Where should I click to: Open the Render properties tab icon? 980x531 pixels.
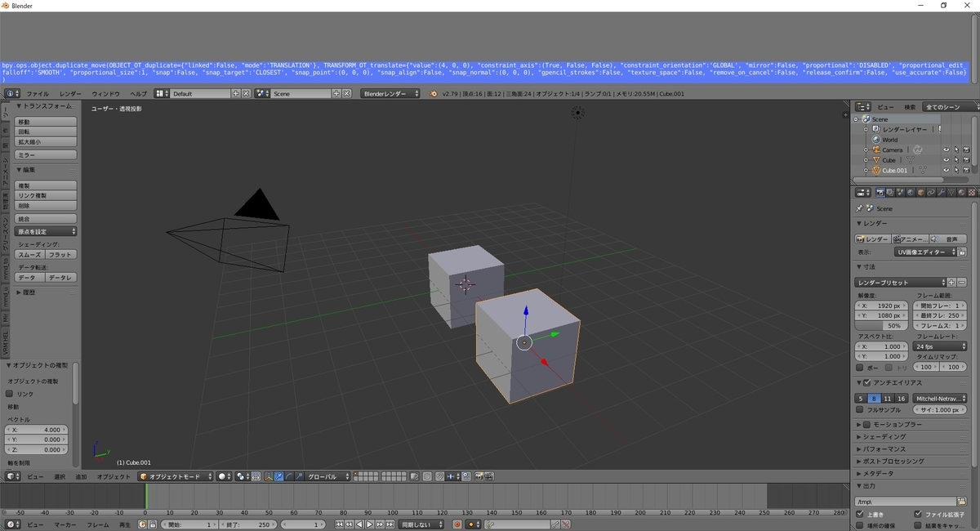click(880, 192)
